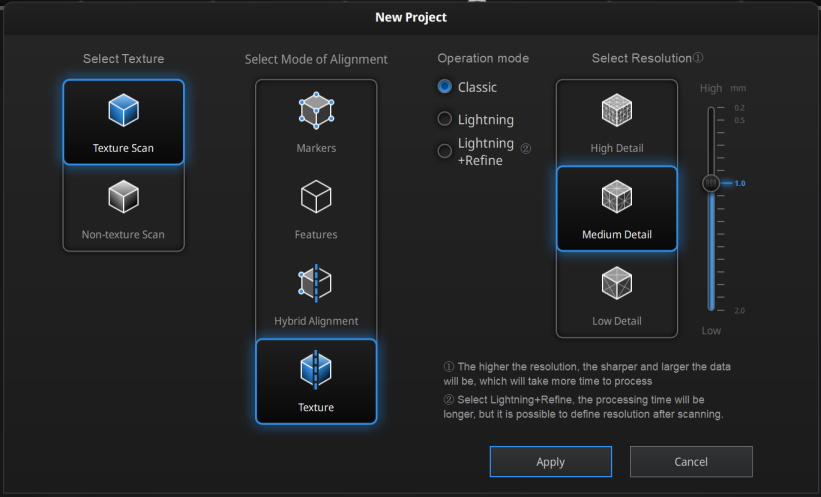Pick Low Detail resolution

pyautogui.click(x=617, y=295)
